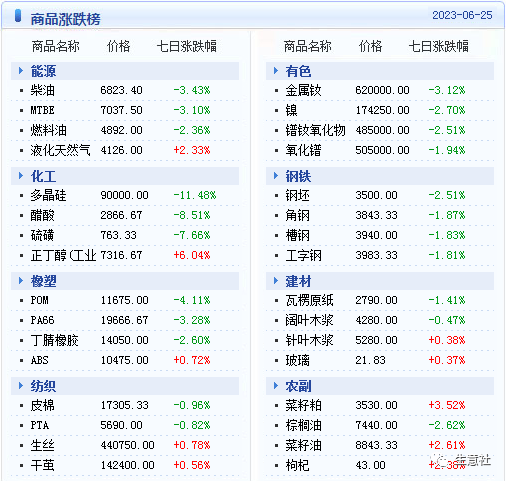Select the 柴油 commodity name

point(42,90)
